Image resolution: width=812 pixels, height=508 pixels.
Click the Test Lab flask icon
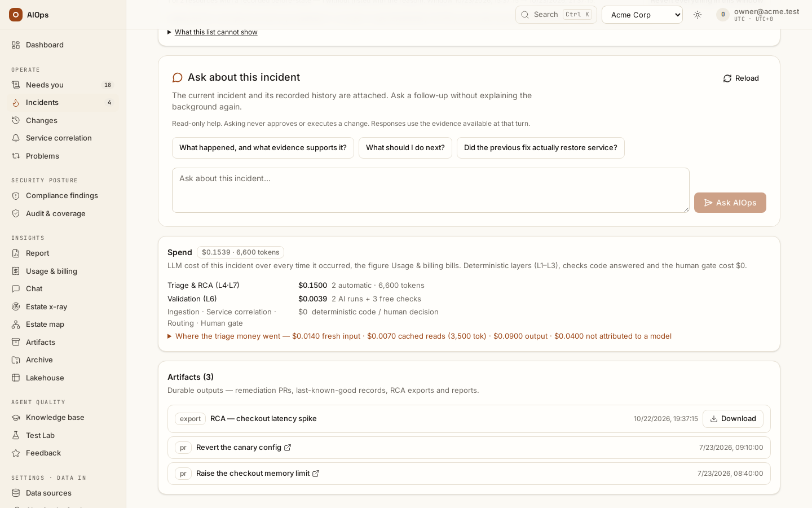[16, 436]
